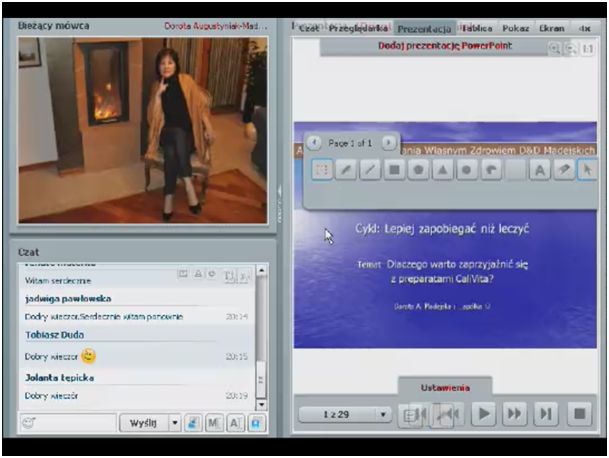Toggle the M button in chat toolbar
This screenshot has width=609, height=458.
click(213, 423)
